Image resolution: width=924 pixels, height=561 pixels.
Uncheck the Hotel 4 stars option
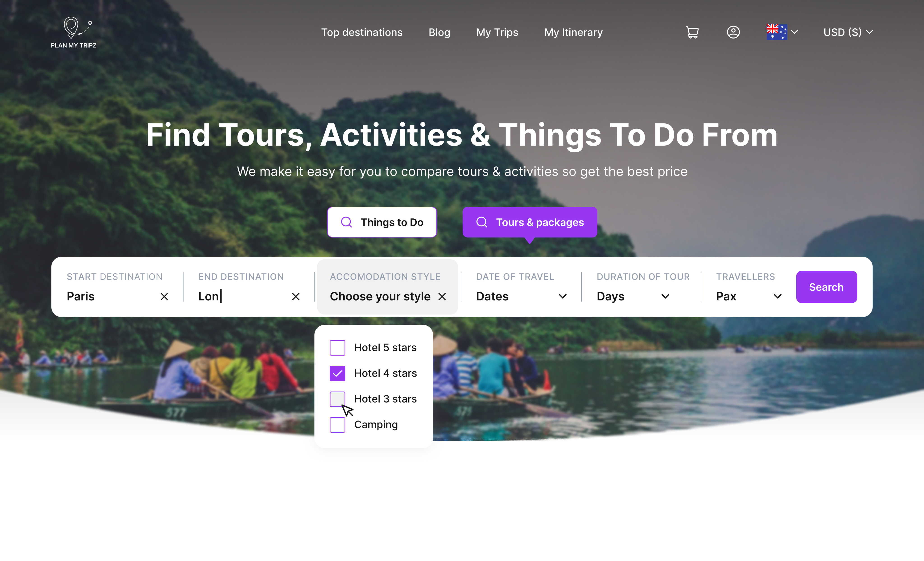tap(337, 373)
